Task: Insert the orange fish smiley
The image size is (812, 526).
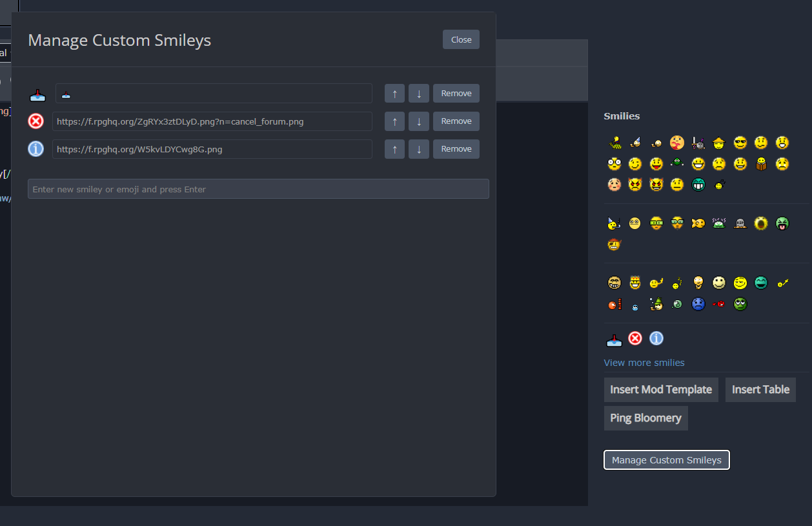Action: click(698, 224)
